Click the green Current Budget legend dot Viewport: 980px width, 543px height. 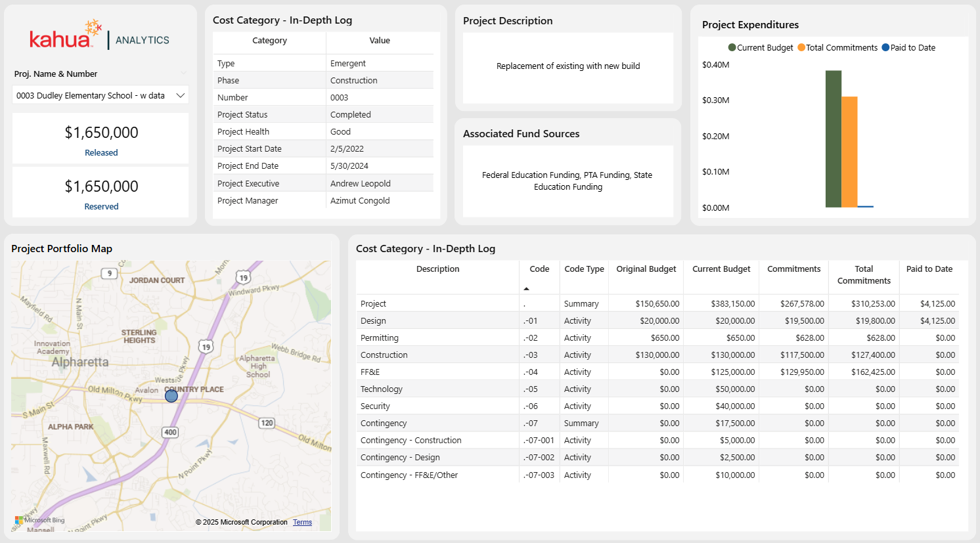coord(732,48)
